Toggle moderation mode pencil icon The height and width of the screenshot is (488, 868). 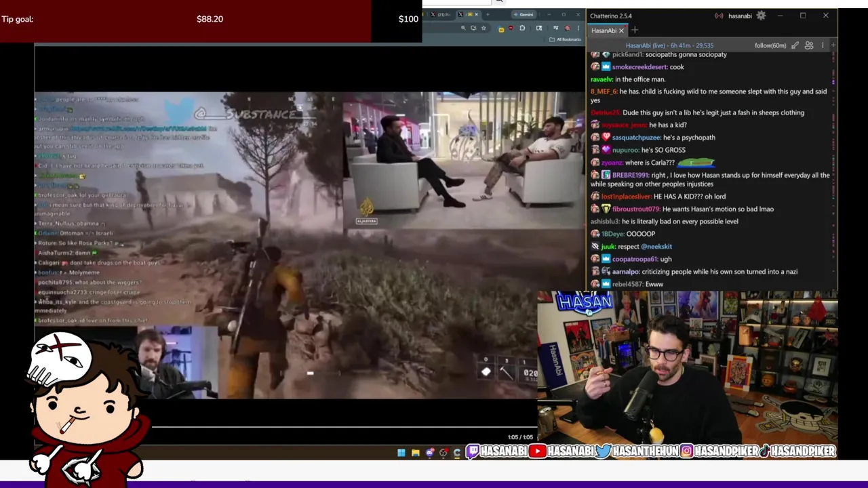(795, 45)
